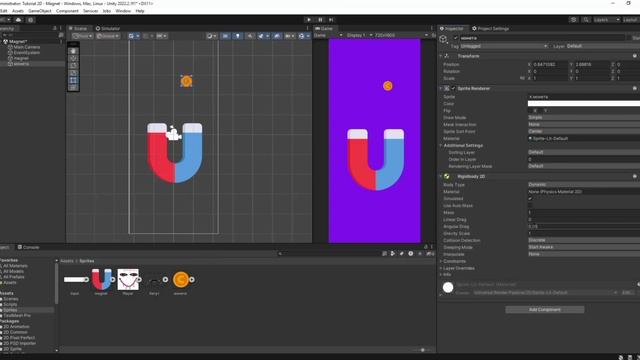Viewport: 640px width, 360px height.
Task: Expand the Constraints section in Rigidbody 2D
Action: coord(441,261)
